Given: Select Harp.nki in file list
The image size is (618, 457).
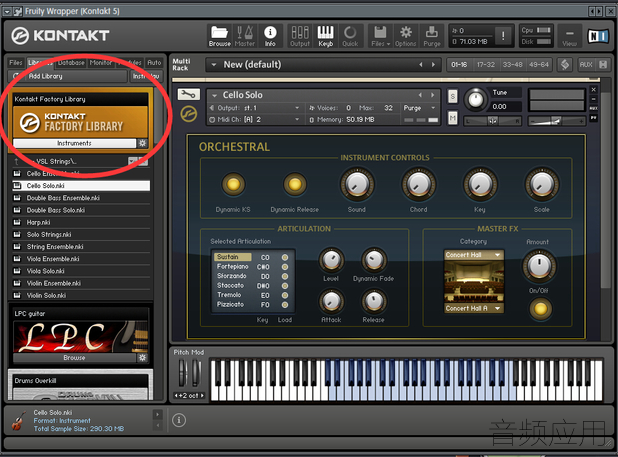Looking at the screenshot, I should pyautogui.click(x=82, y=222).
